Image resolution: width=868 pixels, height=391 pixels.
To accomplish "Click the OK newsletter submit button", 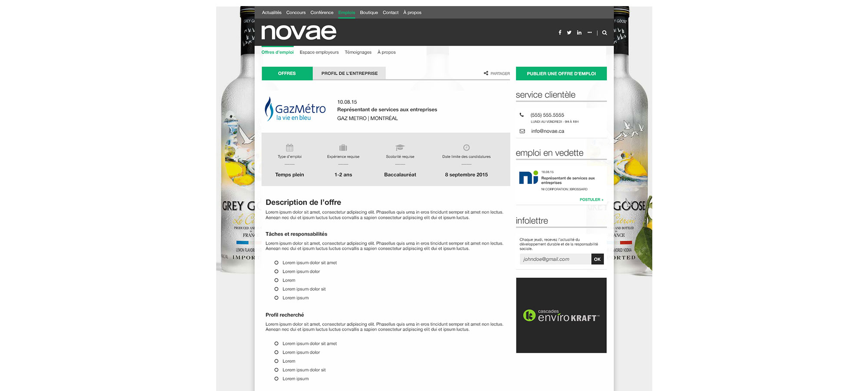I will [597, 259].
